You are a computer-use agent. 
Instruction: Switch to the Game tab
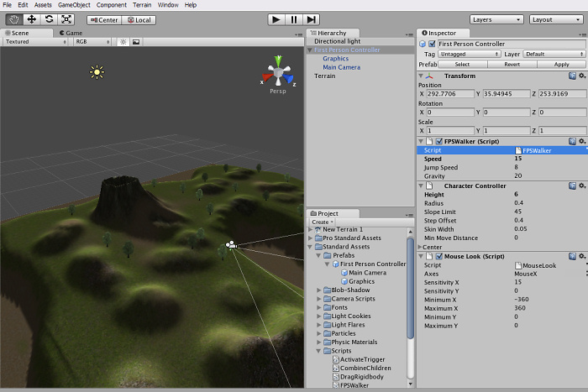[71, 33]
